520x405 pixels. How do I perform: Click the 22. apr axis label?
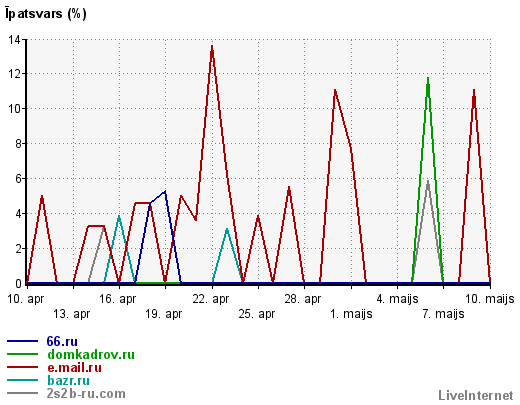[x=211, y=299]
